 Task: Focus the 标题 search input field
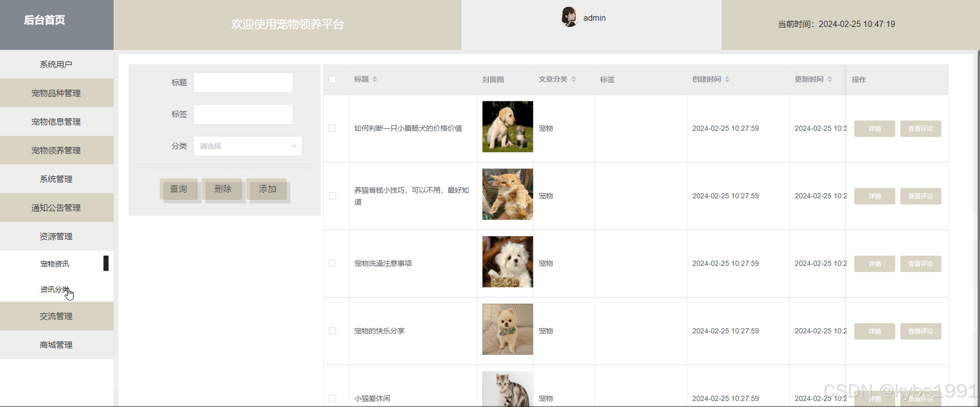point(243,82)
